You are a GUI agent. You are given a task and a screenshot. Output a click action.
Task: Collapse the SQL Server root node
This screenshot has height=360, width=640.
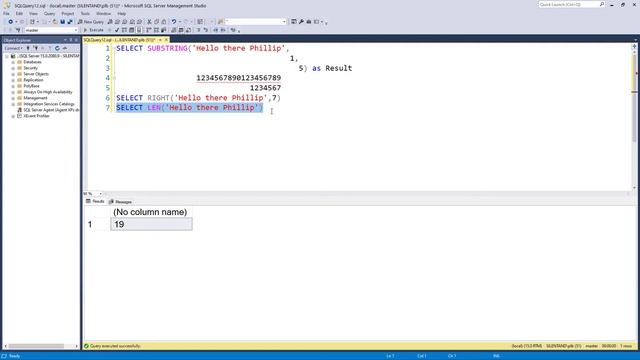(7, 56)
